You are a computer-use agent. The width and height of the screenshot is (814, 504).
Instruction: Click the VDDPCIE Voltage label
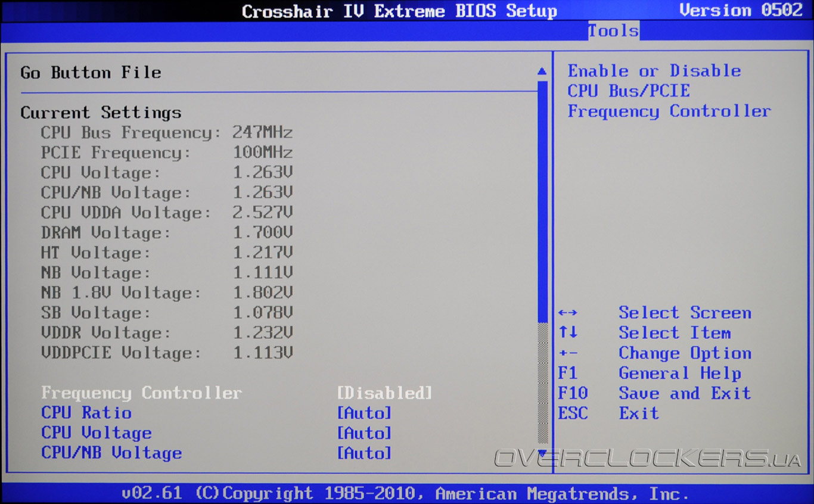122,353
